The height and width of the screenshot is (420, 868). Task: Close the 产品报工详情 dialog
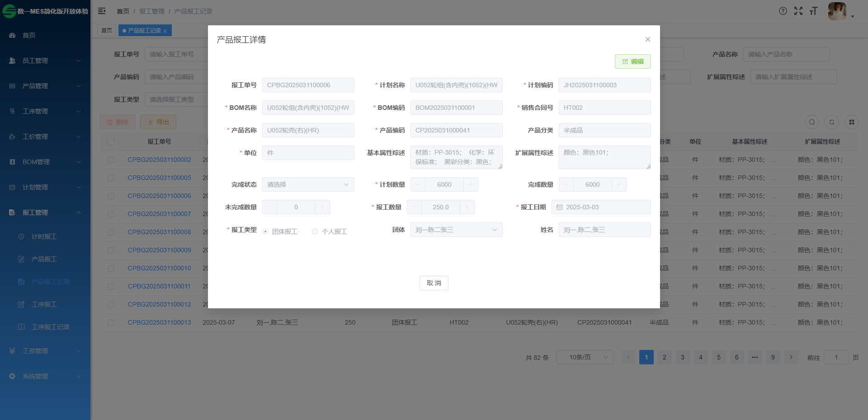[648, 39]
